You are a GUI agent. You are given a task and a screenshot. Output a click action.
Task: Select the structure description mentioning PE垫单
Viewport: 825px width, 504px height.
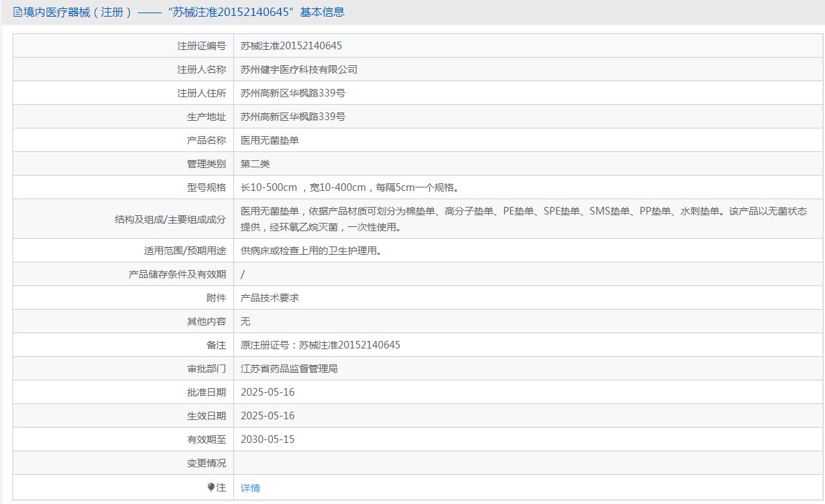tap(524, 219)
